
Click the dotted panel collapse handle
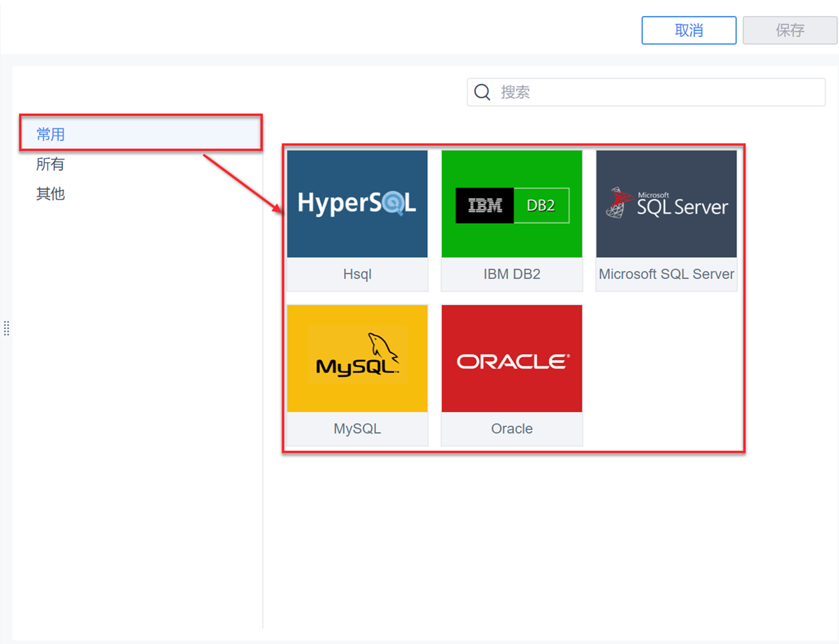pos(6,328)
